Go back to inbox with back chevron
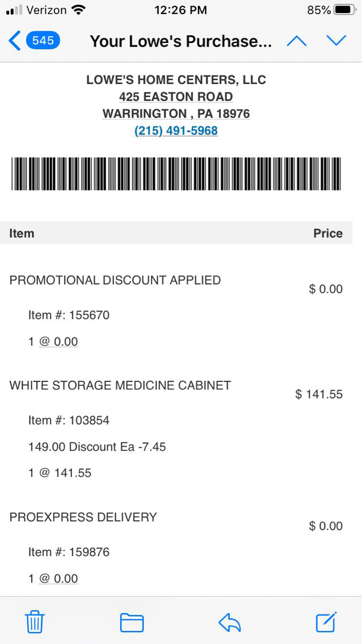362x644 pixels. pyautogui.click(x=15, y=41)
